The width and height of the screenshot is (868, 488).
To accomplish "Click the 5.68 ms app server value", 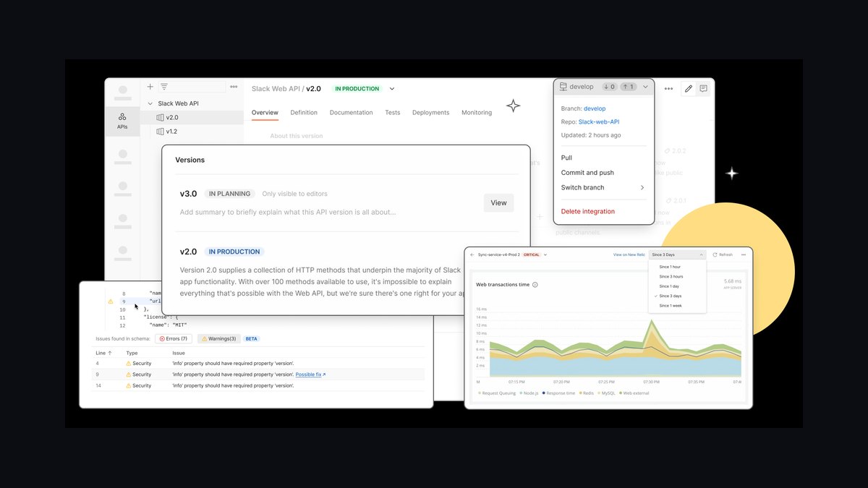I will tap(731, 281).
